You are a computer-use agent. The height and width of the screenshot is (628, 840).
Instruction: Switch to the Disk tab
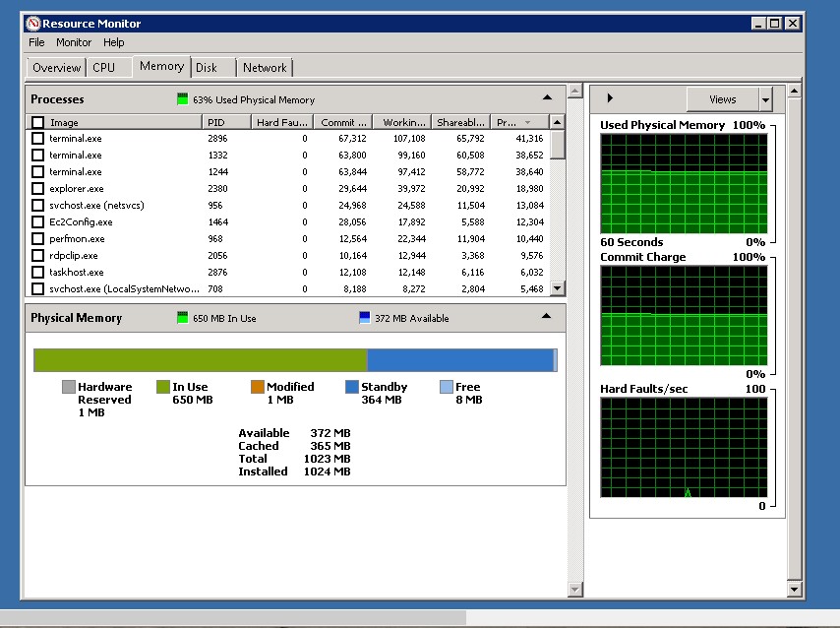point(207,68)
